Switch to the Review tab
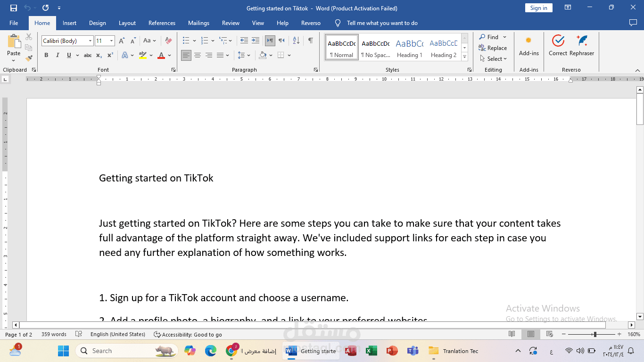644x362 pixels. tap(231, 23)
